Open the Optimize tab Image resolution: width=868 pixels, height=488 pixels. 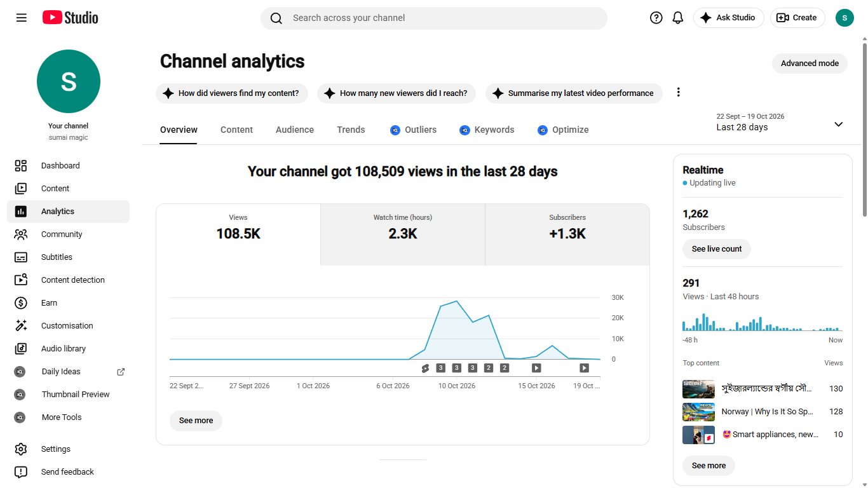(563, 130)
